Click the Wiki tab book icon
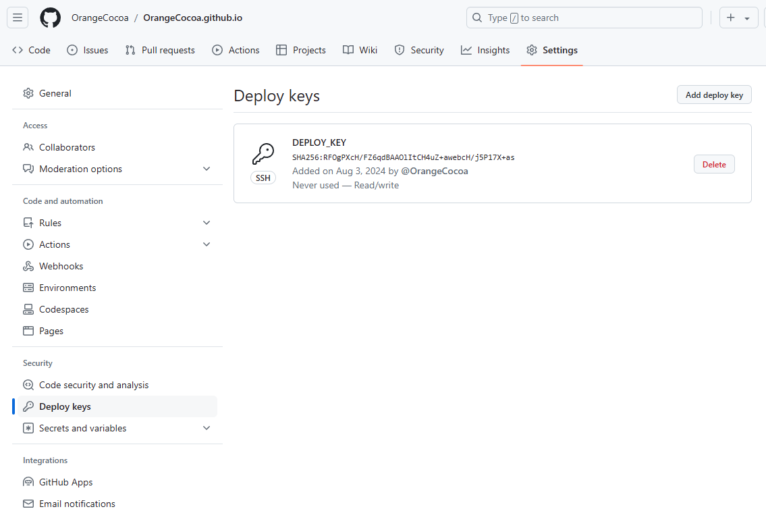 pos(348,50)
